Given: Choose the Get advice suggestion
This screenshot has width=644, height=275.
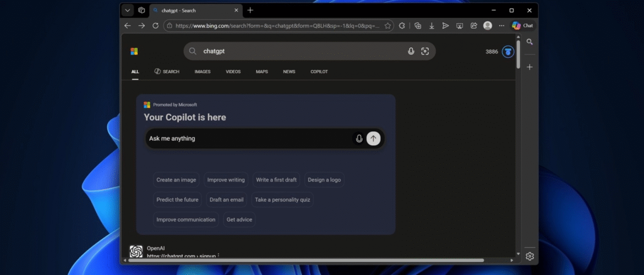Looking at the screenshot, I should [x=239, y=219].
